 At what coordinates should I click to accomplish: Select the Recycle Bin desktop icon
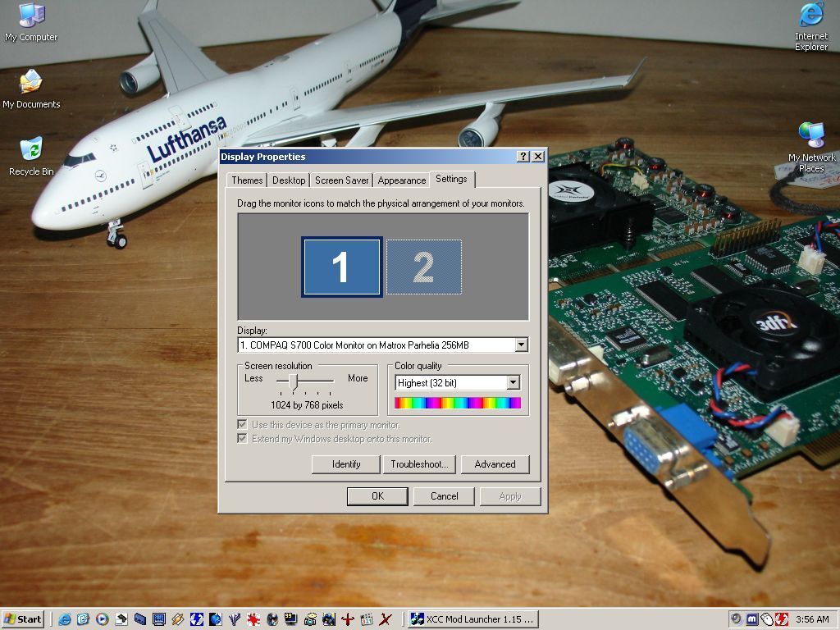pos(31,157)
